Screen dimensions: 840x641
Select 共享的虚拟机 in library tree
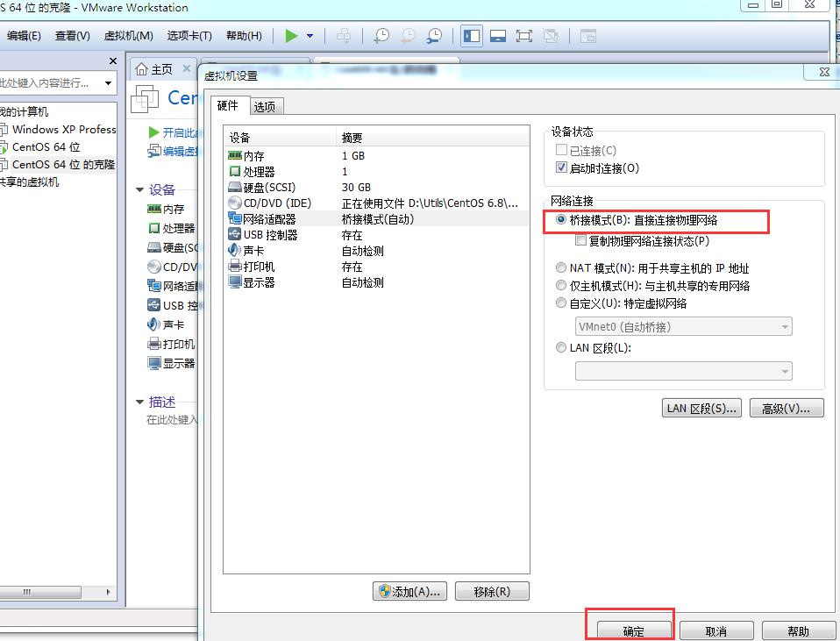pyautogui.click(x=30, y=182)
